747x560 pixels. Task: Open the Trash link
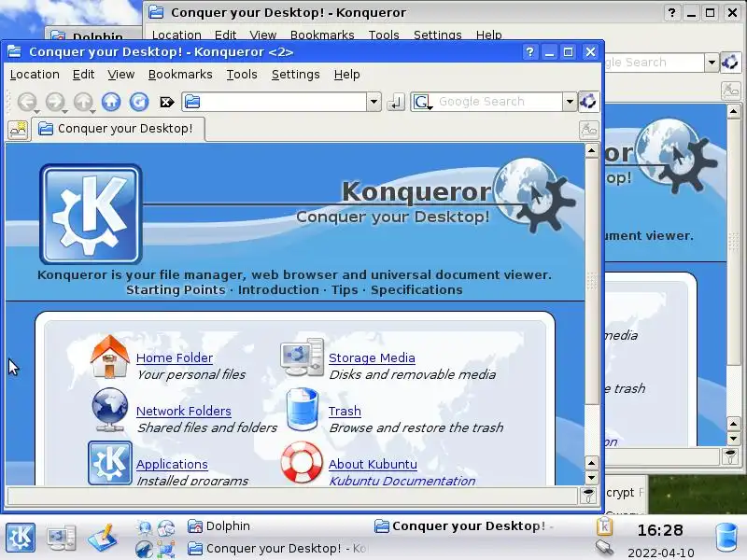345,411
